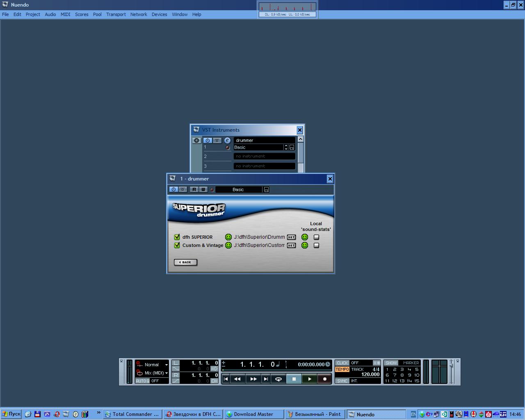Toggle Write automation (W) in the drummer window

pyautogui.click(x=203, y=189)
